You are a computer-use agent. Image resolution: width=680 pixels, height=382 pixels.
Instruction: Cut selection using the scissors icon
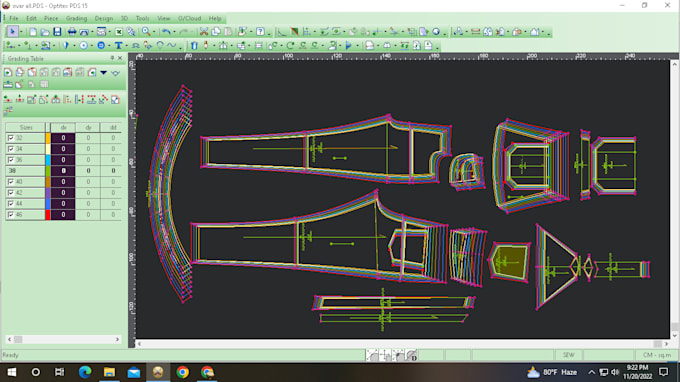tap(203, 32)
